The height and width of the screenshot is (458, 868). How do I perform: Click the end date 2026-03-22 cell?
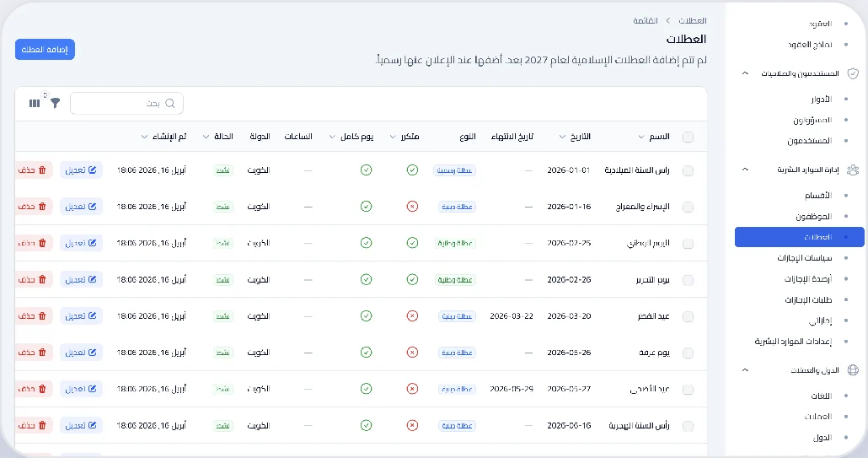click(x=512, y=316)
